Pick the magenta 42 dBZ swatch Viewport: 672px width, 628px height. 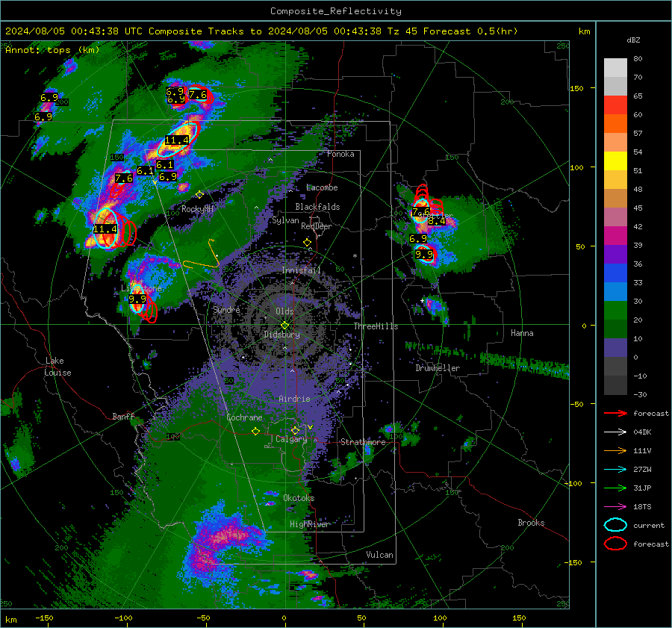point(615,235)
